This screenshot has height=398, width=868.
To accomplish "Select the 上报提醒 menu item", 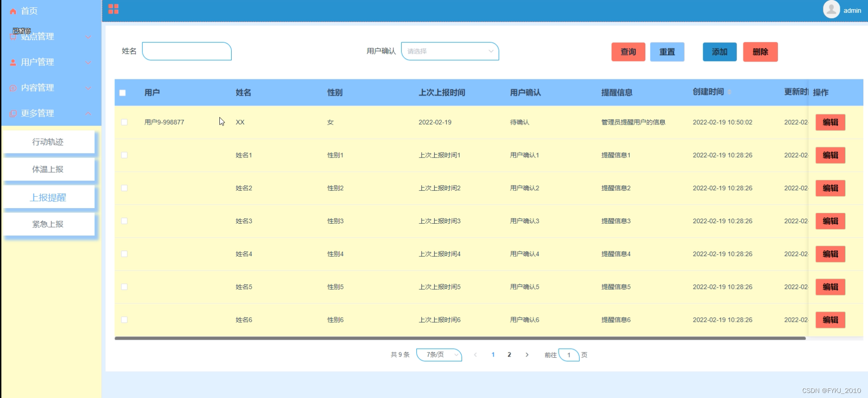I will (x=49, y=197).
